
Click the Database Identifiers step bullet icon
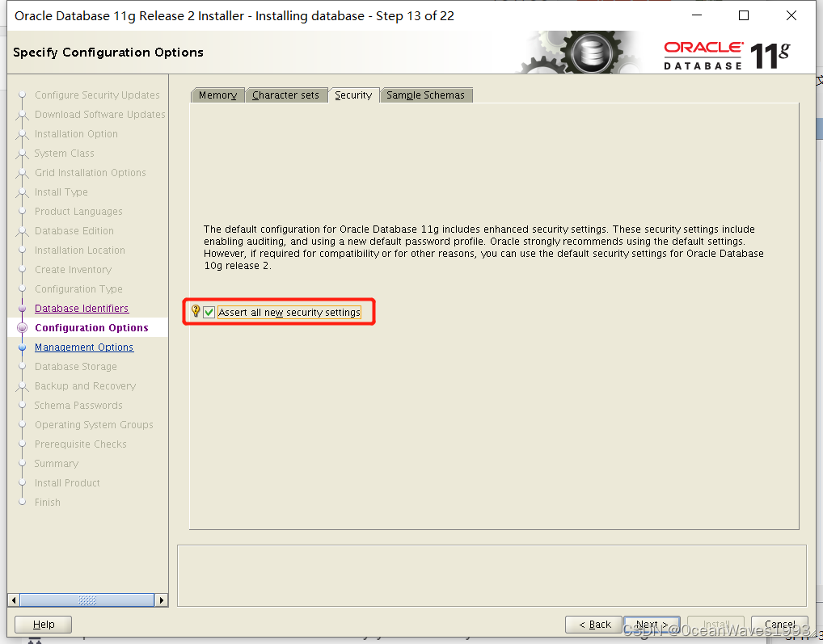pos(22,309)
